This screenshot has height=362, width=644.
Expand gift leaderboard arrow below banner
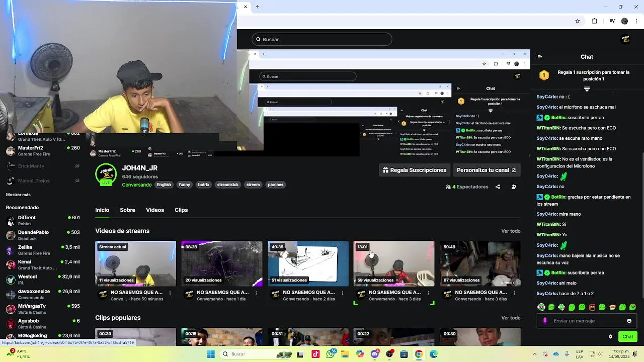pos(587,89)
